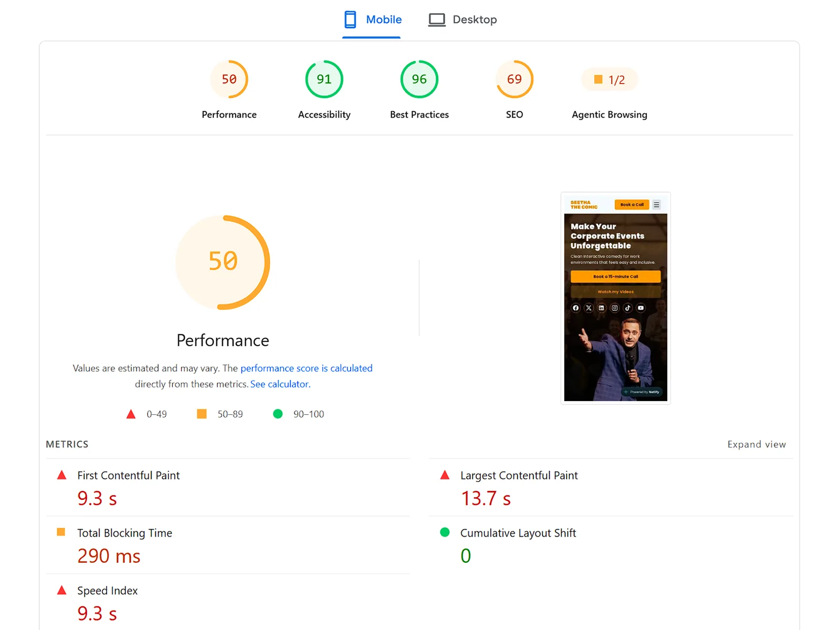Click 'Expand view' in the metrics section
840x630 pixels.
[x=757, y=444]
